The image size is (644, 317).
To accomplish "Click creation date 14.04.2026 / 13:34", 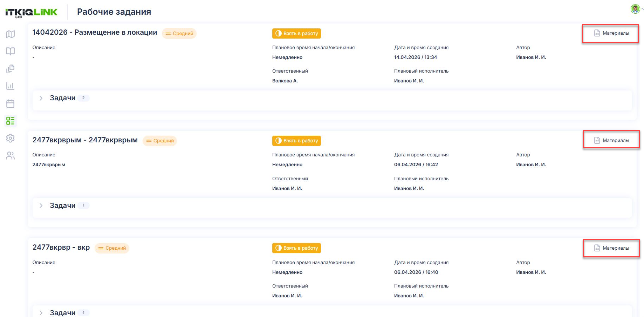I will point(416,57).
